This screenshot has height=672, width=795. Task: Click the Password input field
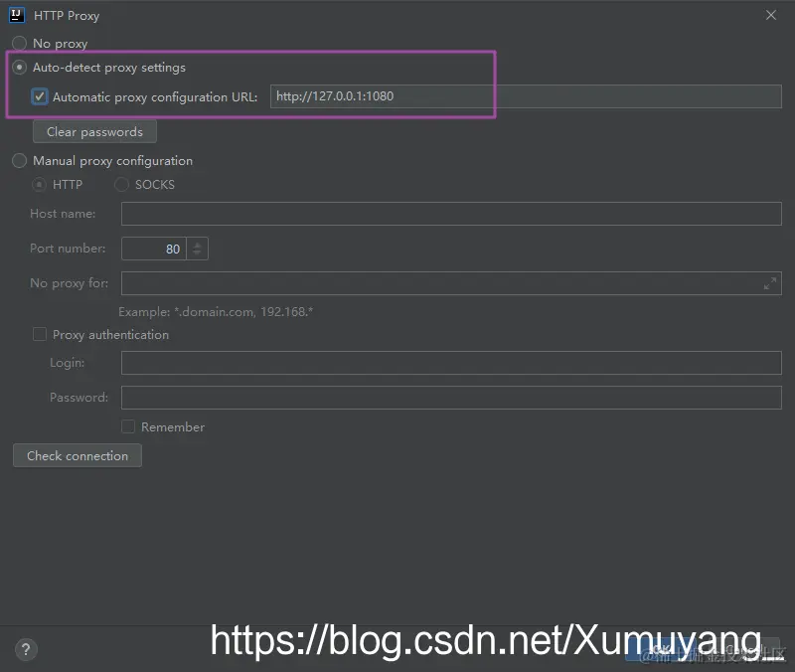451,397
